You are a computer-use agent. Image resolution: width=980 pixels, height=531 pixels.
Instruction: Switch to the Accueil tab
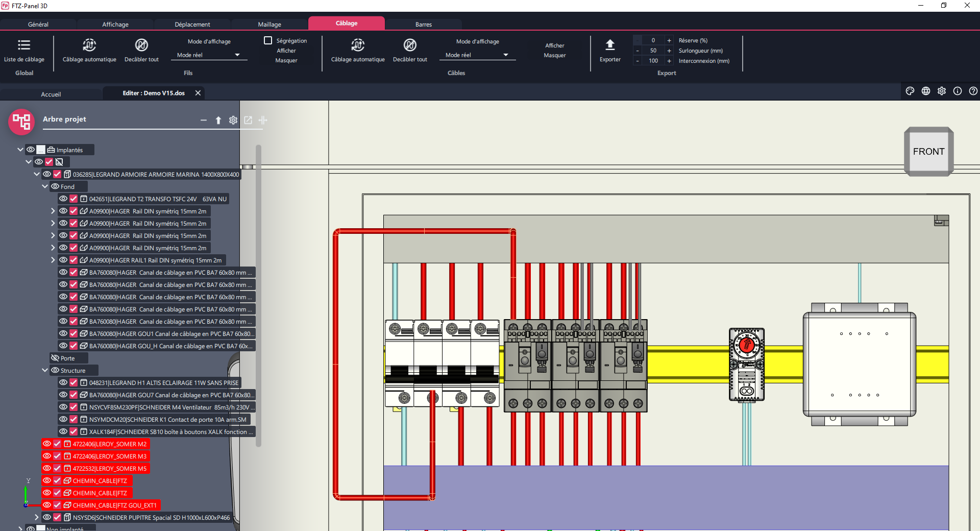[x=51, y=94]
